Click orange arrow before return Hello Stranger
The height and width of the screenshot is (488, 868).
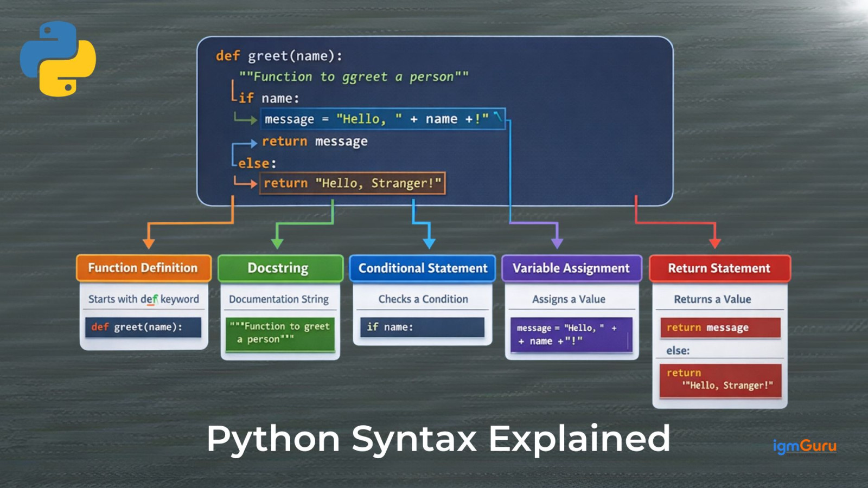247,184
